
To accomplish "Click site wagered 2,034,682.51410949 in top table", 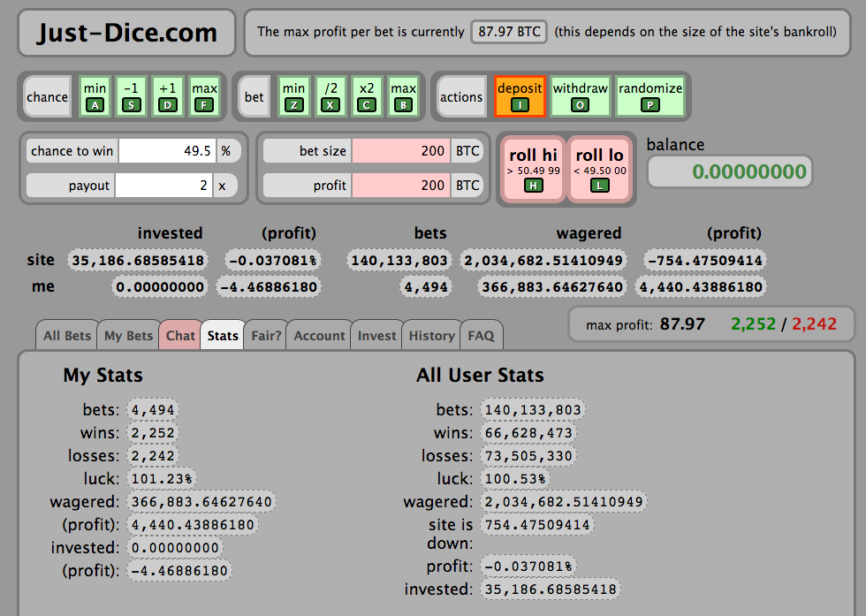I will click(543, 260).
